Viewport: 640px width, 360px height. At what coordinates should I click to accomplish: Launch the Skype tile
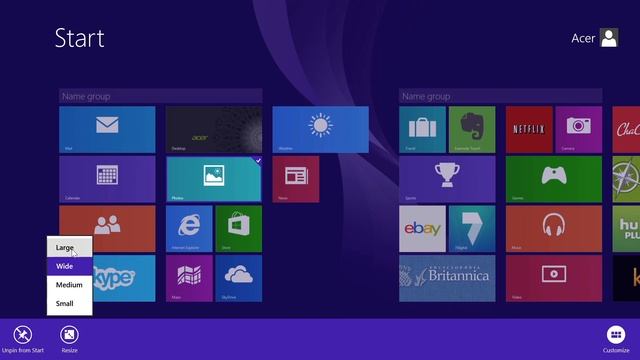coord(124,278)
